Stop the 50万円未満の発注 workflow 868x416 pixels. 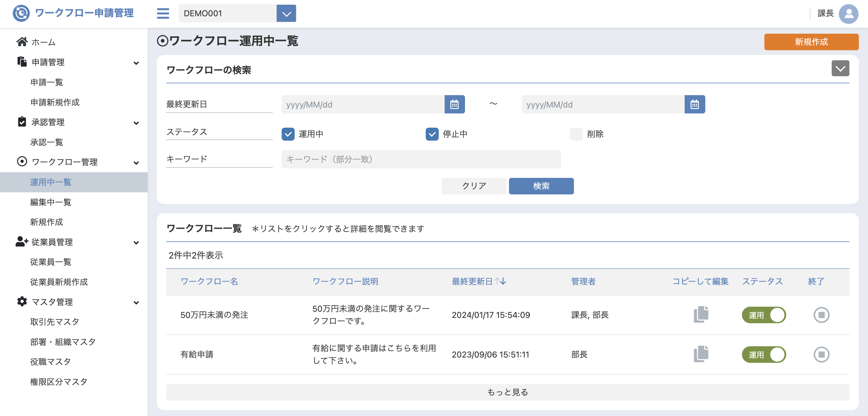pyautogui.click(x=821, y=315)
